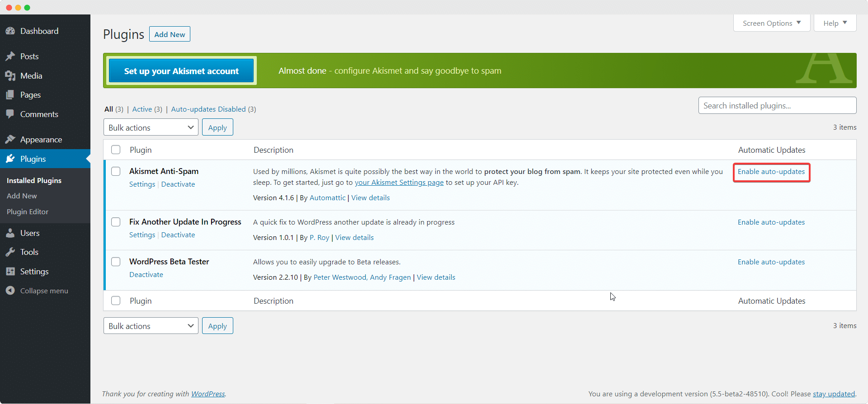This screenshot has width=868, height=404.
Task: Click in Search installed plugins field
Action: (x=777, y=105)
